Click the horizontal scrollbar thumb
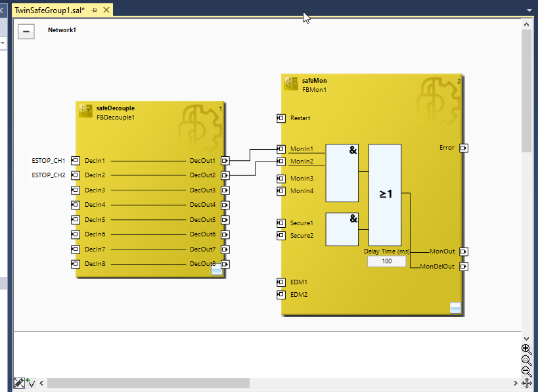This screenshot has width=538, height=392. (x=148, y=383)
